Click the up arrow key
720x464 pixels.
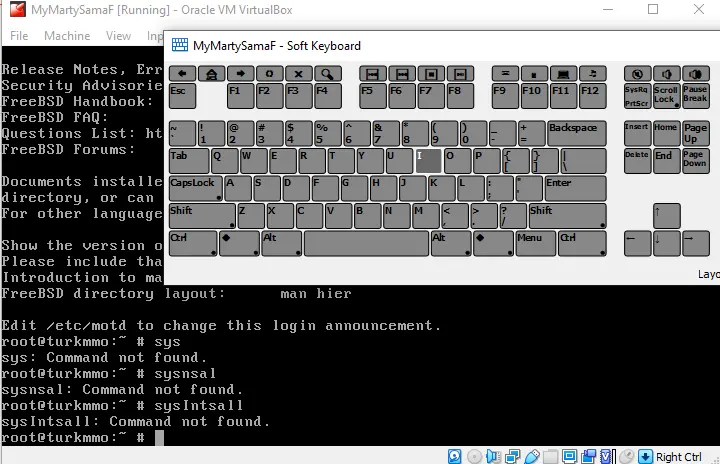tap(667, 216)
